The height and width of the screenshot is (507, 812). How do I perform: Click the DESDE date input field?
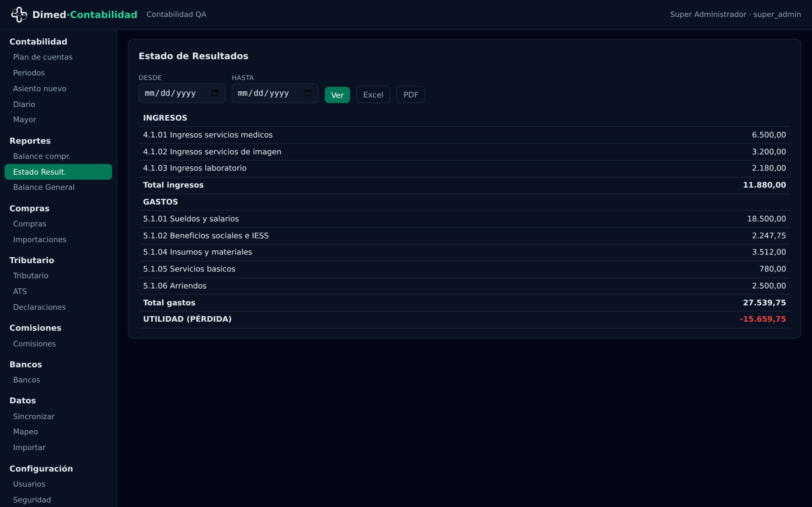182,93
